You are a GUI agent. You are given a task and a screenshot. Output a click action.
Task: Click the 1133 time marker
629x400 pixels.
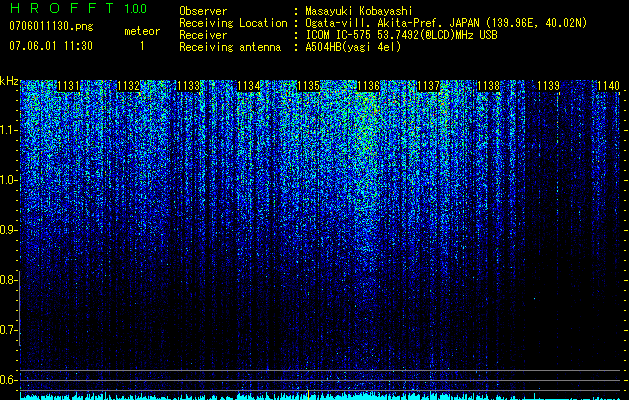click(189, 86)
